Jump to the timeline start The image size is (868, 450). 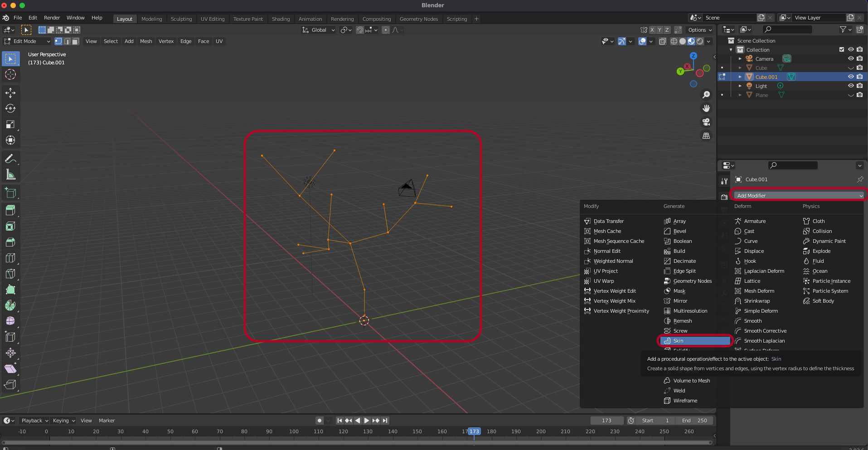click(339, 421)
